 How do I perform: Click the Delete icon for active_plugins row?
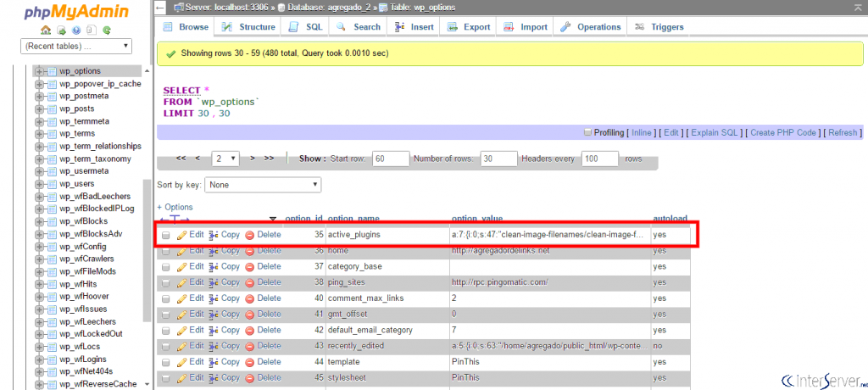[x=250, y=235]
